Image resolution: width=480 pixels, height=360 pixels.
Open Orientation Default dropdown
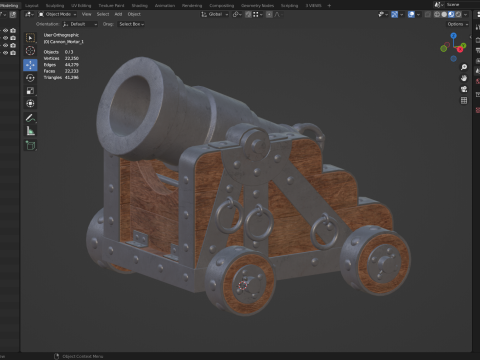(80, 24)
